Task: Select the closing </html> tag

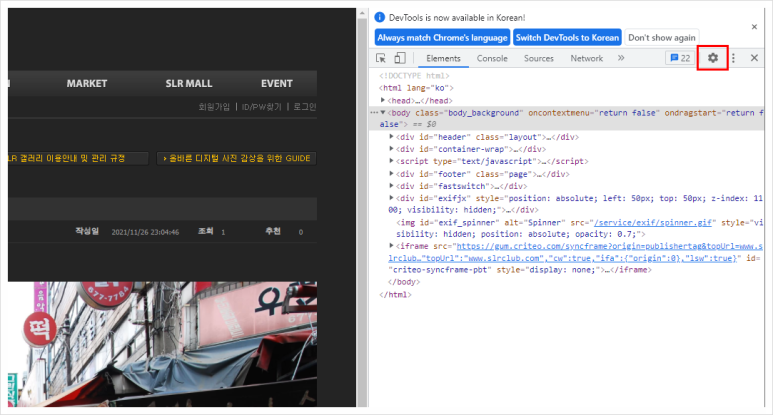Action: (x=395, y=295)
